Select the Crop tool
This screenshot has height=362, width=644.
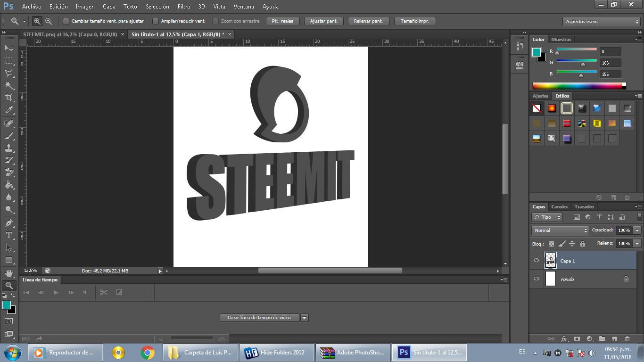pos(9,98)
